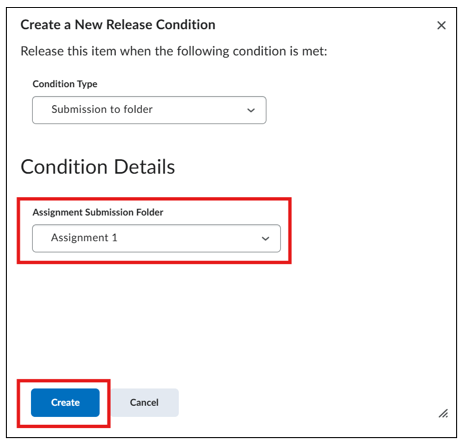Click the 'Condition Type' field label
Viewport: 461px width, 445px height.
65,84
